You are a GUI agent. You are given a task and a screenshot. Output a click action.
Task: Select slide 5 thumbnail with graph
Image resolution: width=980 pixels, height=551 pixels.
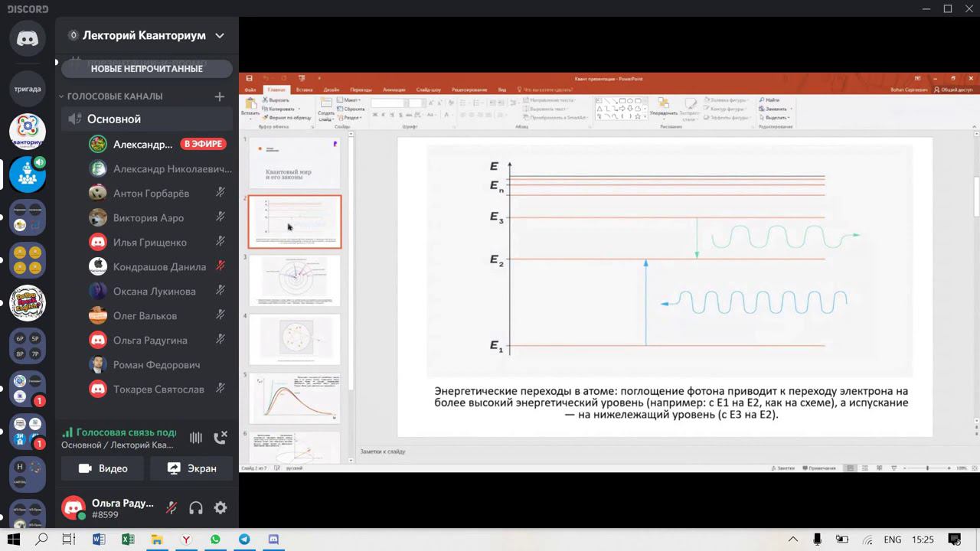pyautogui.click(x=294, y=397)
